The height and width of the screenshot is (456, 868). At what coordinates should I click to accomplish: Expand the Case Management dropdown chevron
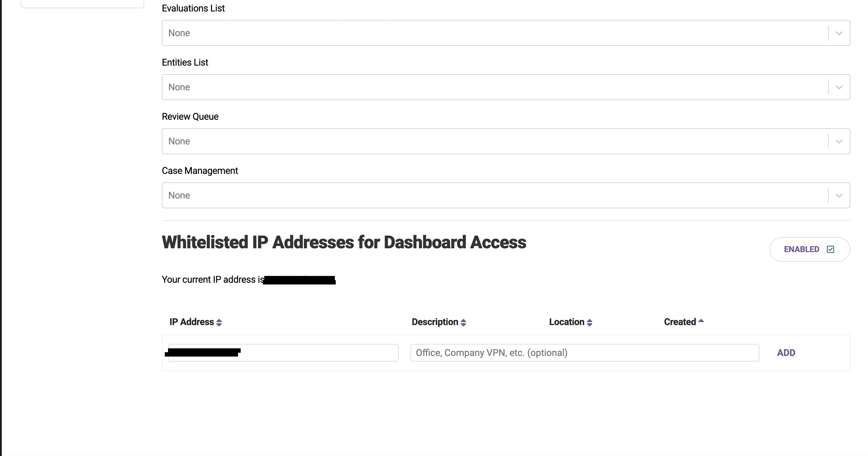click(839, 195)
